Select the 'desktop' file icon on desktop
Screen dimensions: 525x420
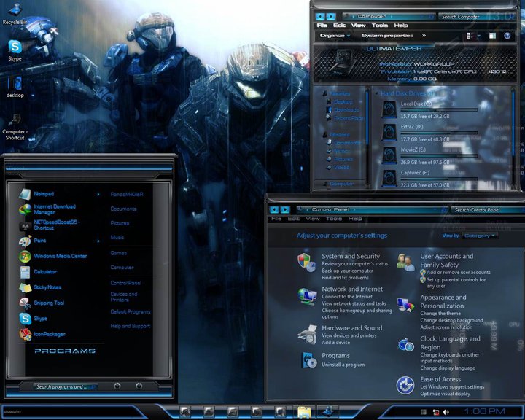[x=15, y=87]
